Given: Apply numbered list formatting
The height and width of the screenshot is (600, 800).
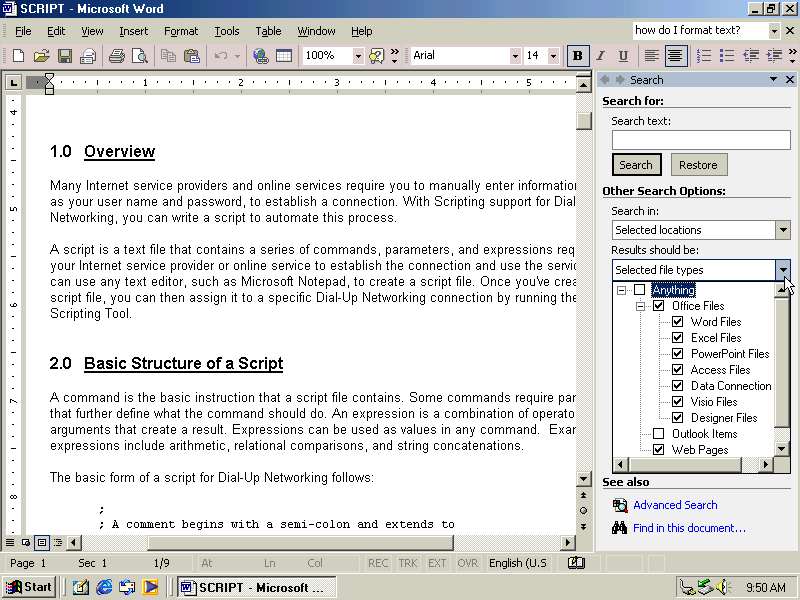Looking at the screenshot, I should click(704, 56).
